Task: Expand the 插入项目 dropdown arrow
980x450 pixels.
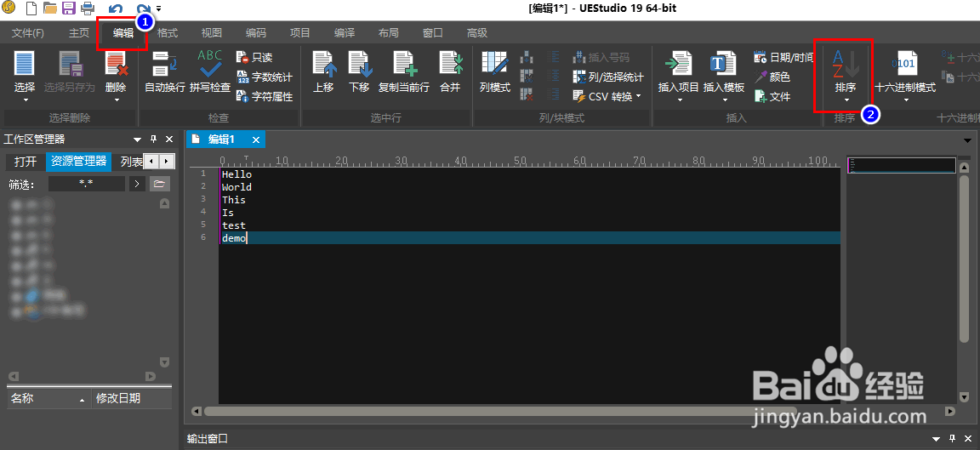Action: tap(680, 100)
